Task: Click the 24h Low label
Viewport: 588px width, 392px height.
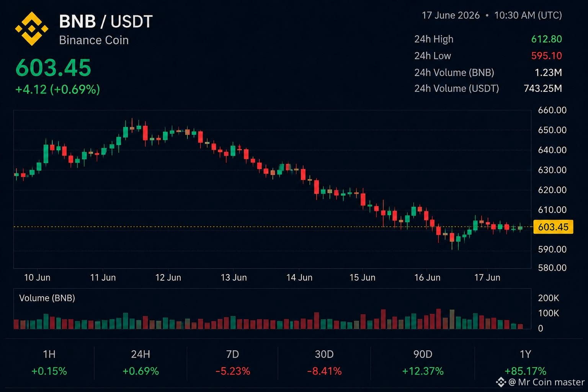Action: click(x=433, y=56)
